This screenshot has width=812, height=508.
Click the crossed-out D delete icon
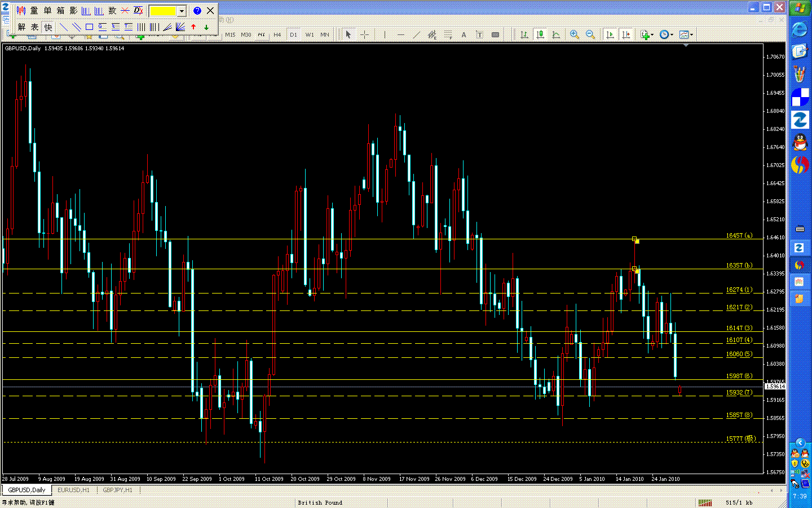[138, 11]
